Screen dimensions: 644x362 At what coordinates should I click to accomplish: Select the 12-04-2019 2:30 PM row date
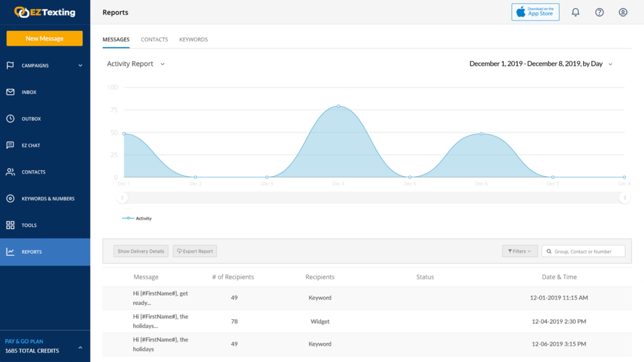[x=558, y=321]
